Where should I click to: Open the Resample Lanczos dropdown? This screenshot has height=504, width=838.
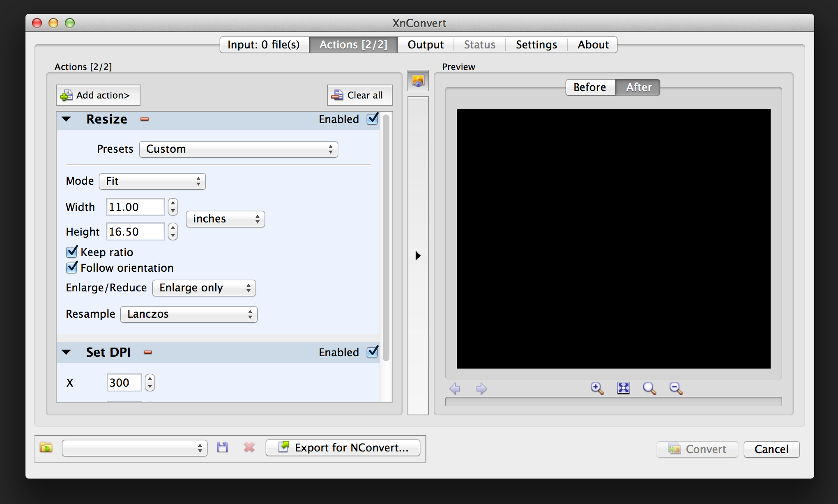point(189,314)
